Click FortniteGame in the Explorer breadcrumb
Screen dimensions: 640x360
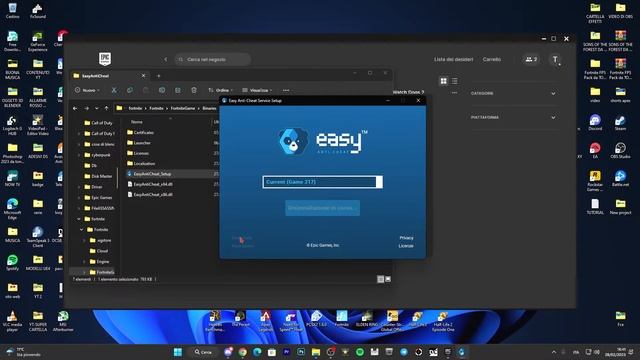click(x=183, y=108)
